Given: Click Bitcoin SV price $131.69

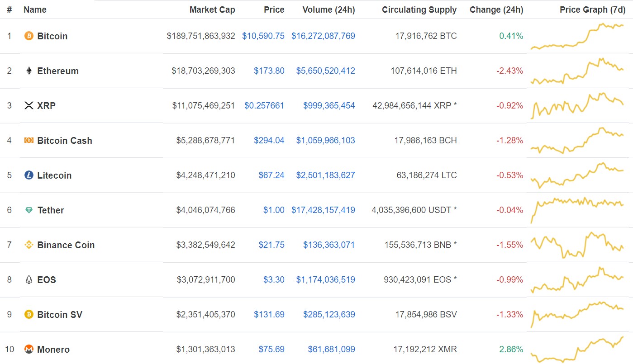Looking at the screenshot, I should [269, 314].
